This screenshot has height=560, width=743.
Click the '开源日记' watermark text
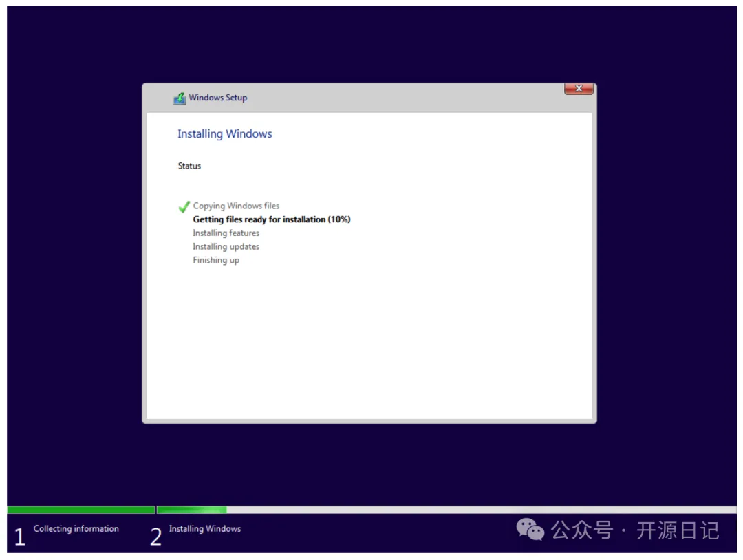[x=677, y=530]
